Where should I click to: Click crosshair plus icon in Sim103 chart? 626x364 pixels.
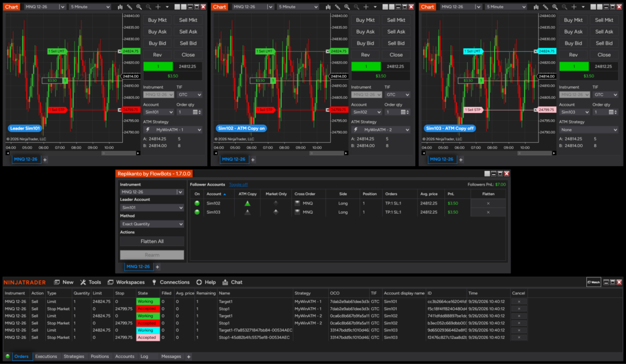point(574,7)
